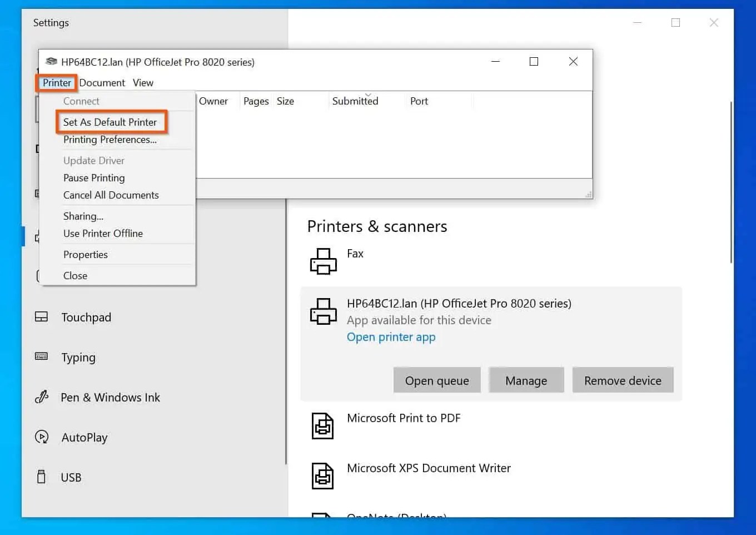Choose Pause Printing from the menu
The width and height of the screenshot is (756, 535).
pos(94,177)
